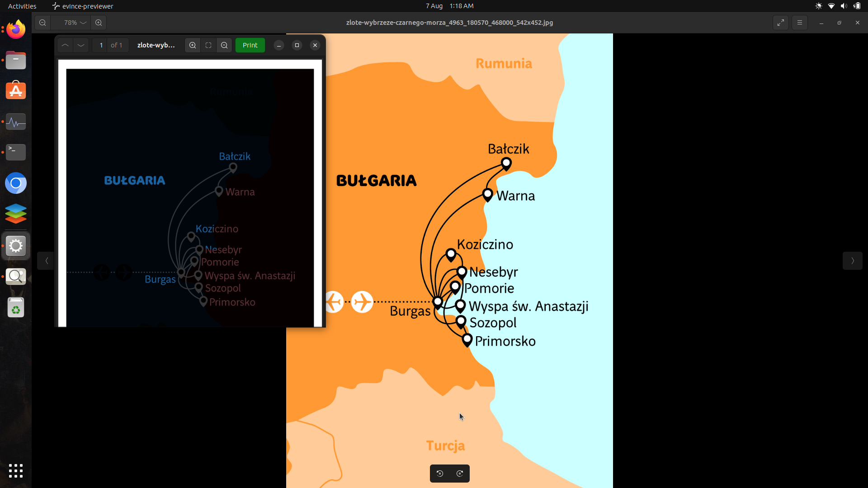The width and height of the screenshot is (868, 488).
Task: Zoom in on the print preview
Action: [x=193, y=45]
